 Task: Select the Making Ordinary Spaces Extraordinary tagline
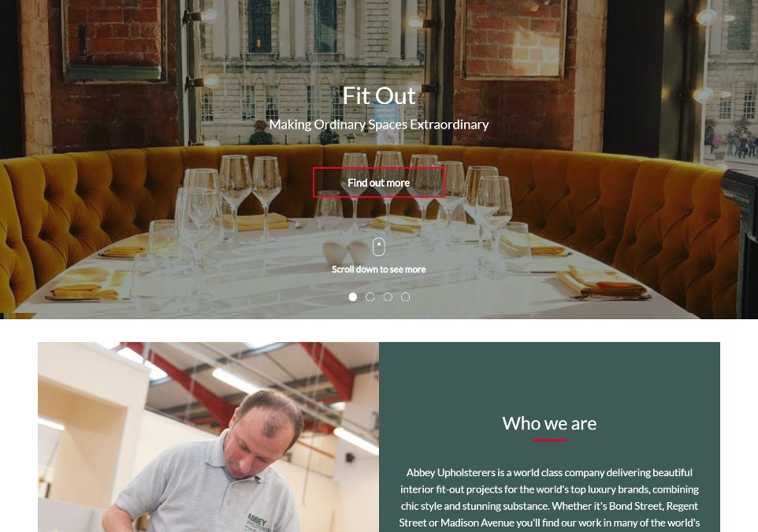pos(378,125)
